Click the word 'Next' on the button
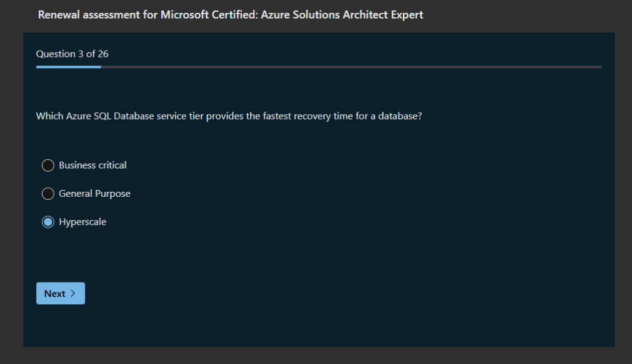Image resolution: width=632 pixels, height=364 pixels. pos(54,294)
